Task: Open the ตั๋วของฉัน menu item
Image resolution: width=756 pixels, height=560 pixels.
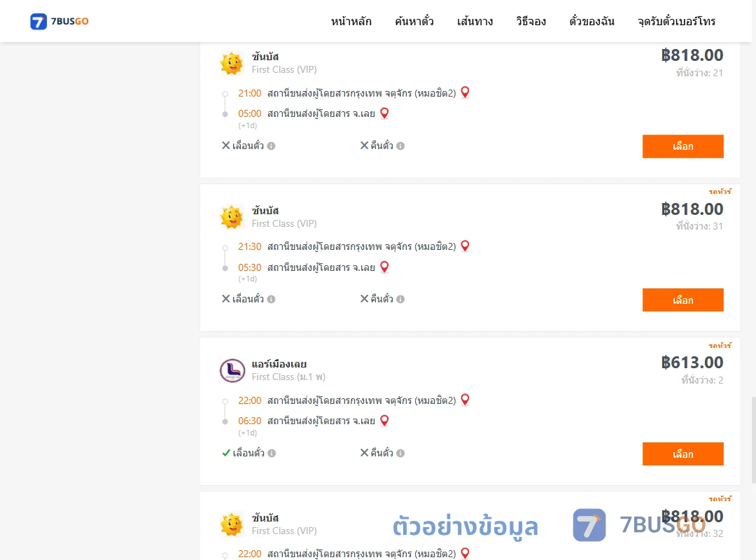Action: point(591,22)
